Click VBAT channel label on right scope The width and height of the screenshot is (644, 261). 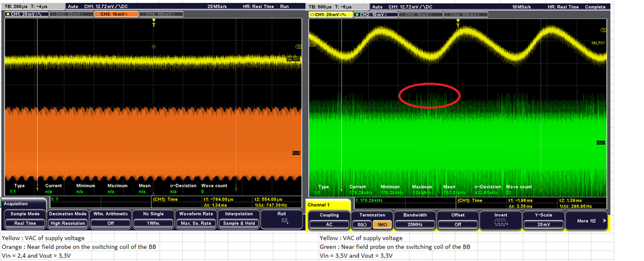(x=601, y=142)
